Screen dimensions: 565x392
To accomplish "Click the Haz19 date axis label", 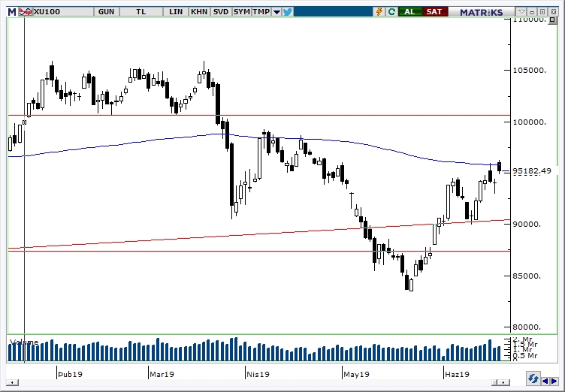I will tap(457, 374).
